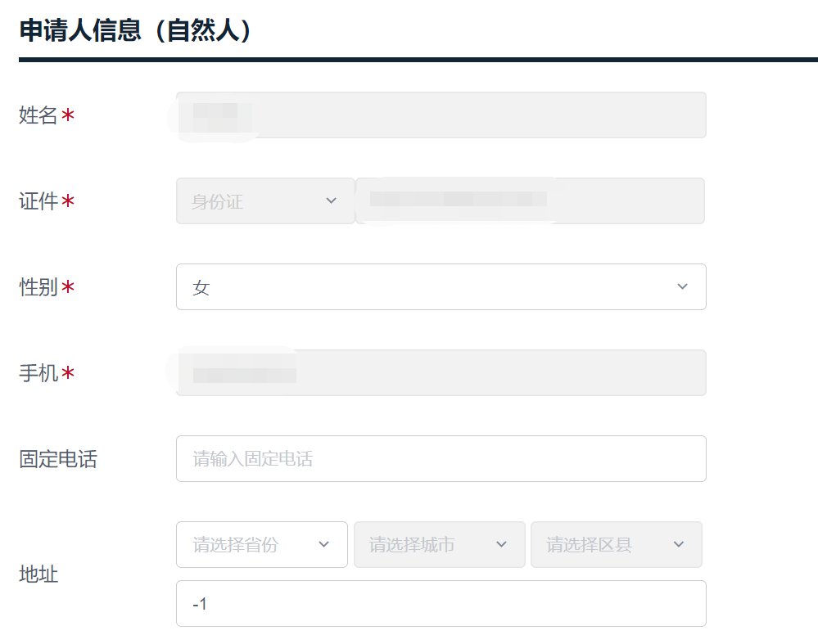The height and width of the screenshot is (644, 818).
Task: Click the 固定电话 field label
Action: pos(57,459)
